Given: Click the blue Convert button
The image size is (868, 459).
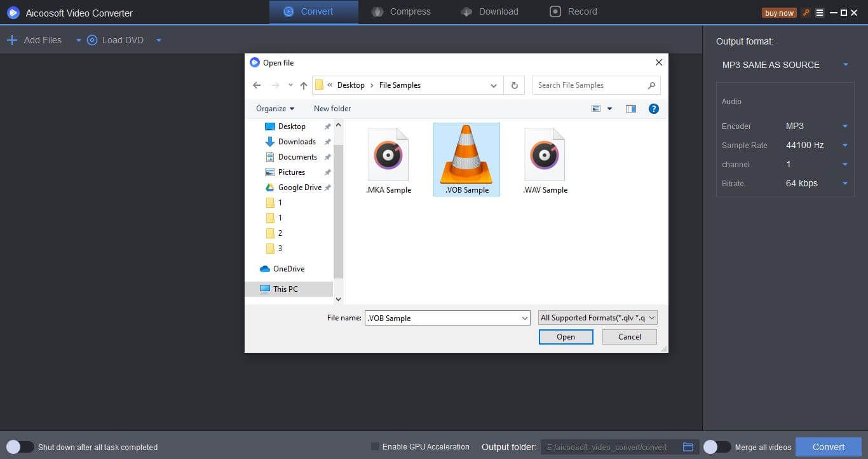Looking at the screenshot, I should point(829,447).
